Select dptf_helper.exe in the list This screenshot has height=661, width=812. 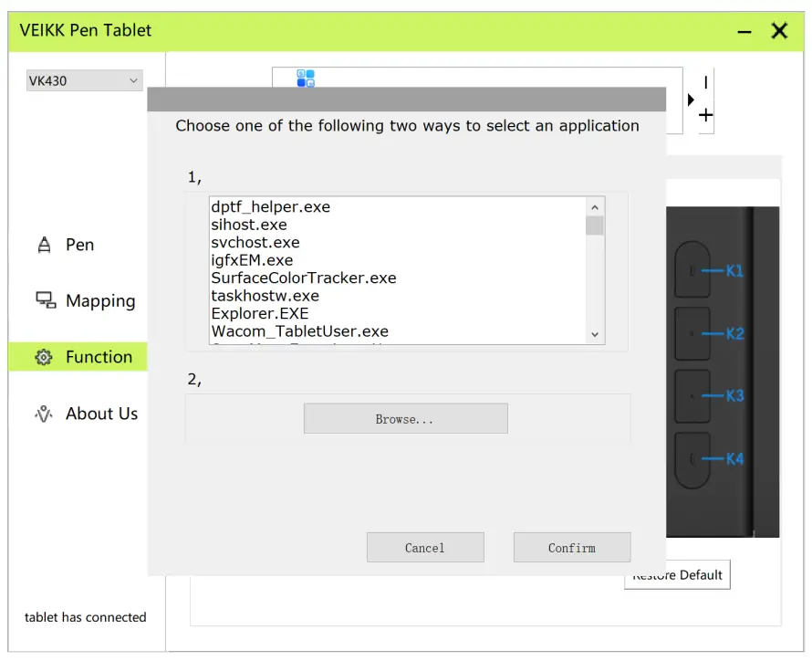[397, 206]
